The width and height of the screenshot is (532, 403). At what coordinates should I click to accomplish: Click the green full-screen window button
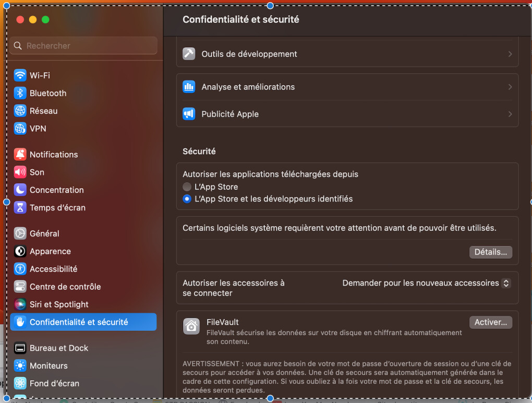pos(45,20)
